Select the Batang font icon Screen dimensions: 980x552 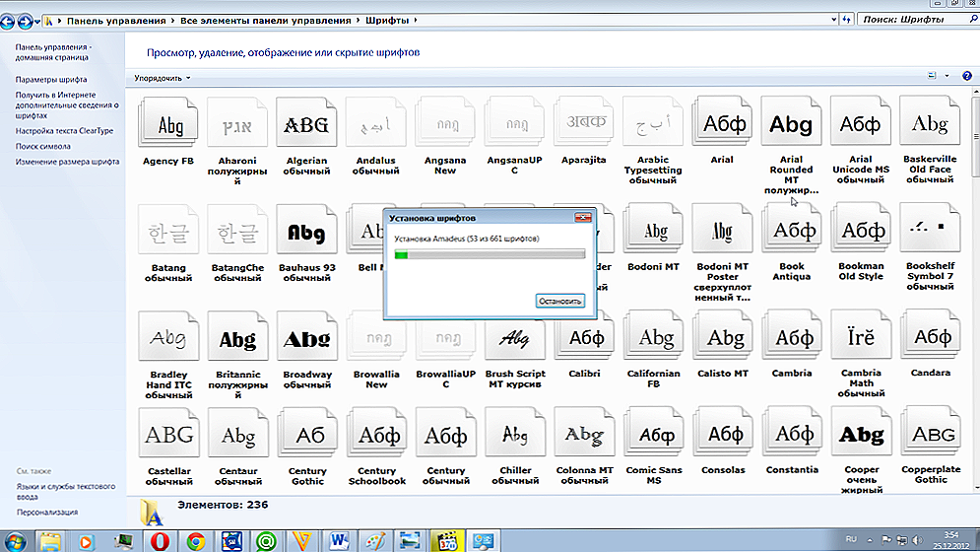click(x=168, y=229)
